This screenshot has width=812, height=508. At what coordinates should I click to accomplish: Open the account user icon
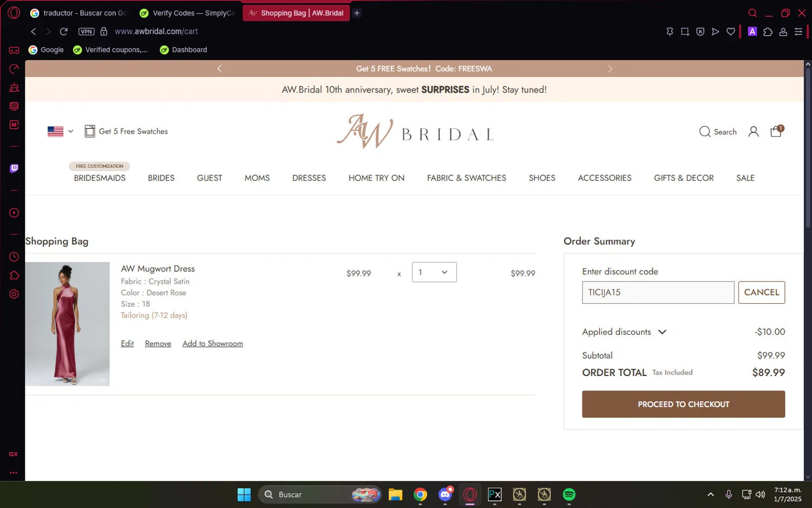click(x=753, y=132)
